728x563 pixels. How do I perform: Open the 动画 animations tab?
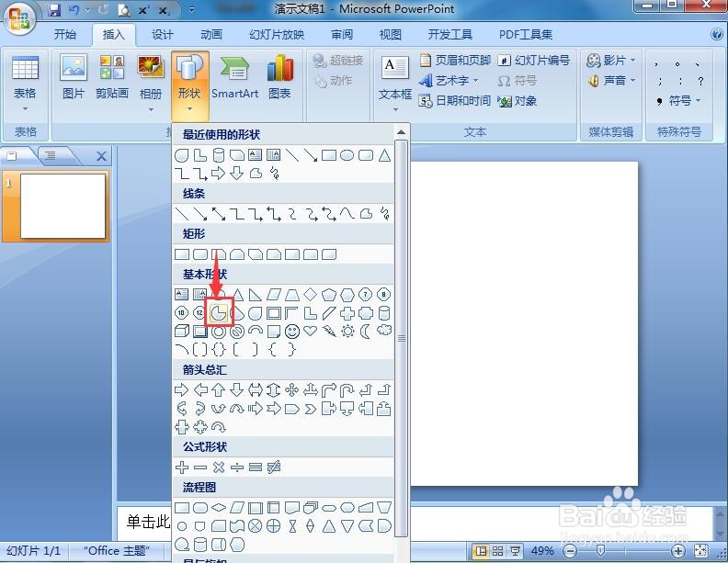click(211, 34)
